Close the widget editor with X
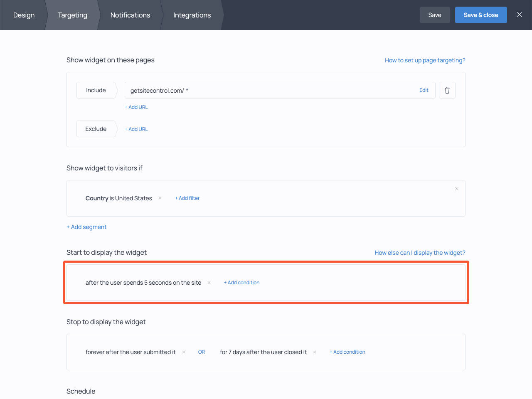 519,15
